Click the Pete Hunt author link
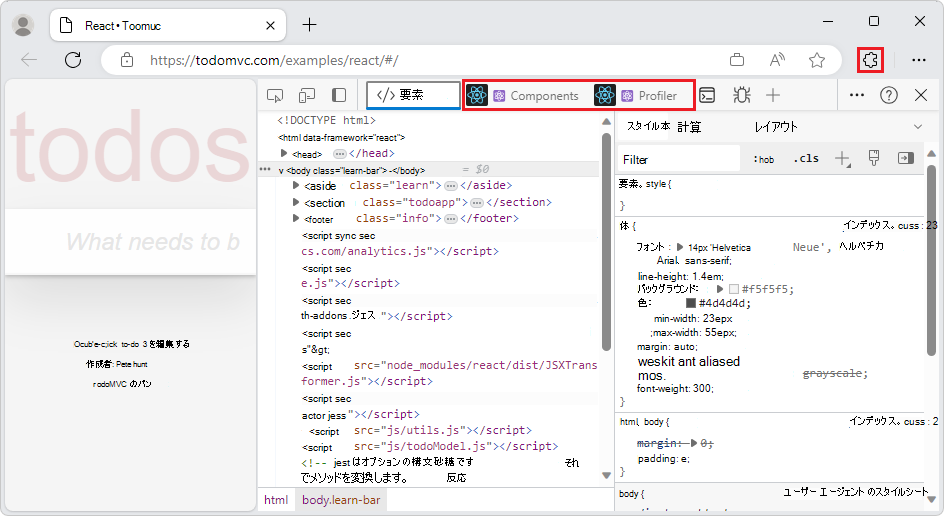944x516 pixels. click(132, 364)
